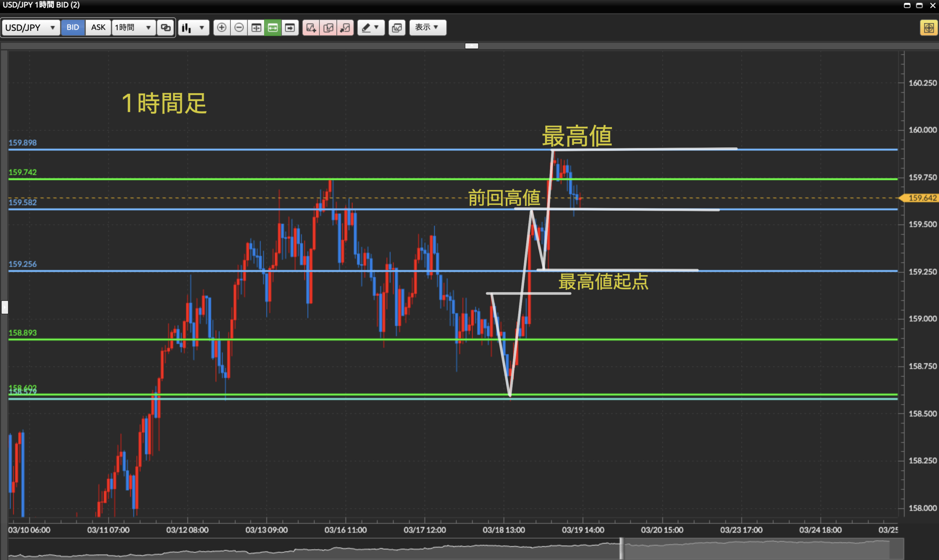Click the scroll-to-latest arrow icon
939x560 pixels.
pos(290,27)
